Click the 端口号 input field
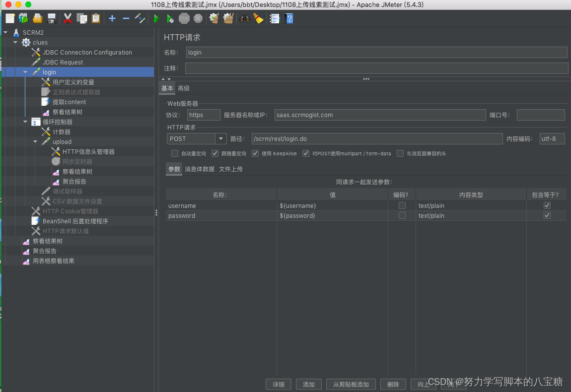The image size is (571, 392). (541, 115)
